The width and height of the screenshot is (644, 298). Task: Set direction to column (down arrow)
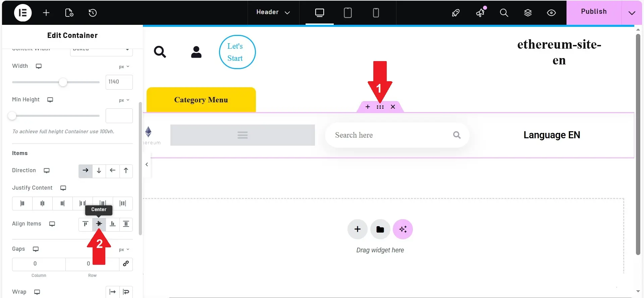tap(99, 171)
